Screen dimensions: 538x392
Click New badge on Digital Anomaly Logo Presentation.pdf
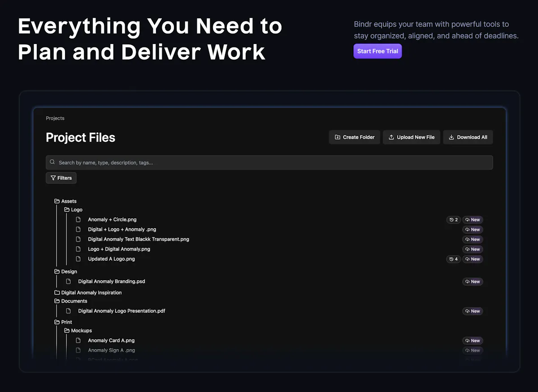click(473, 311)
